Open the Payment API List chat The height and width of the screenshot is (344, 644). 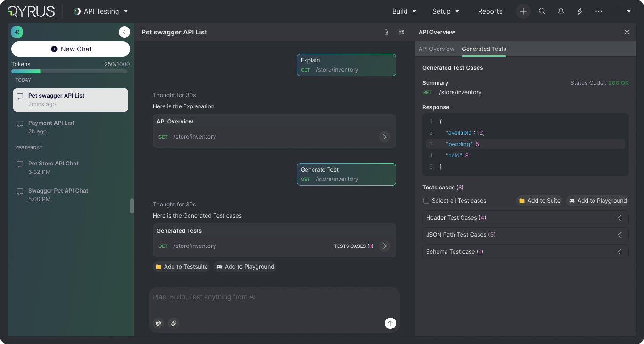pos(71,127)
